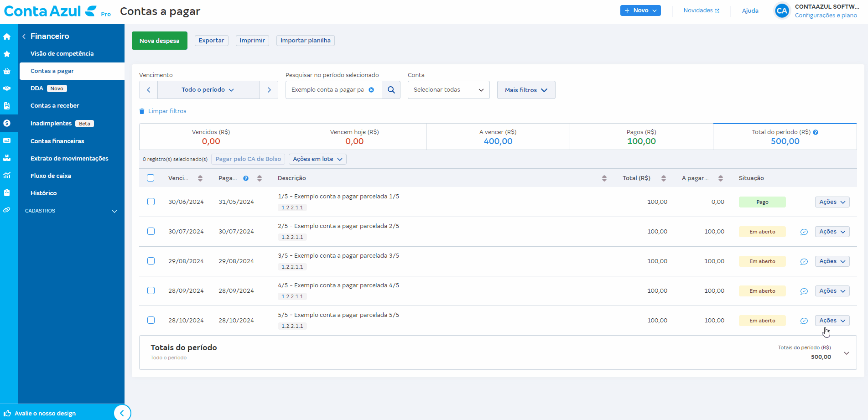This screenshot has width=868, height=420.
Task: Select the checkbox for installment 5/5 row
Action: 151,320
